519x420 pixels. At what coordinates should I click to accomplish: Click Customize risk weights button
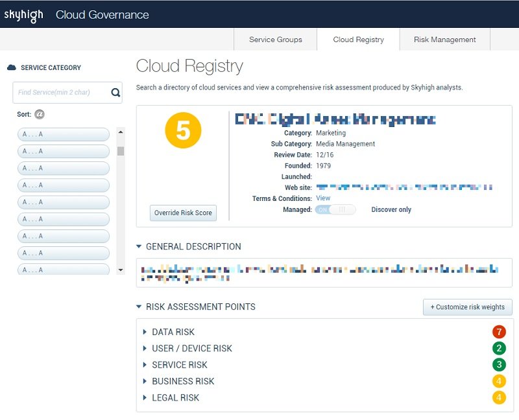click(x=467, y=307)
